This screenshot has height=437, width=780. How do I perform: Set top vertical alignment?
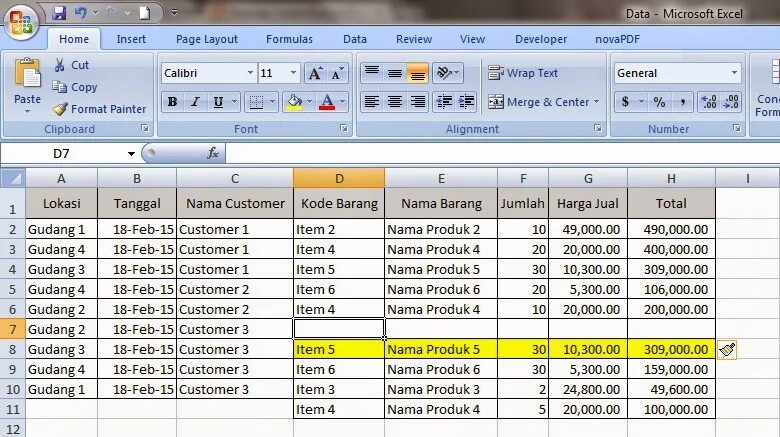(372, 73)
